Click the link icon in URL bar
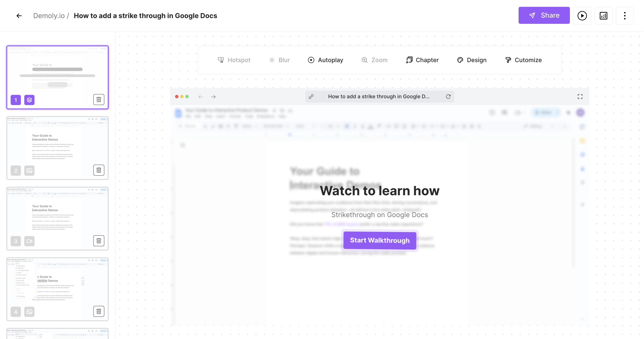 (x=311, y=97)
